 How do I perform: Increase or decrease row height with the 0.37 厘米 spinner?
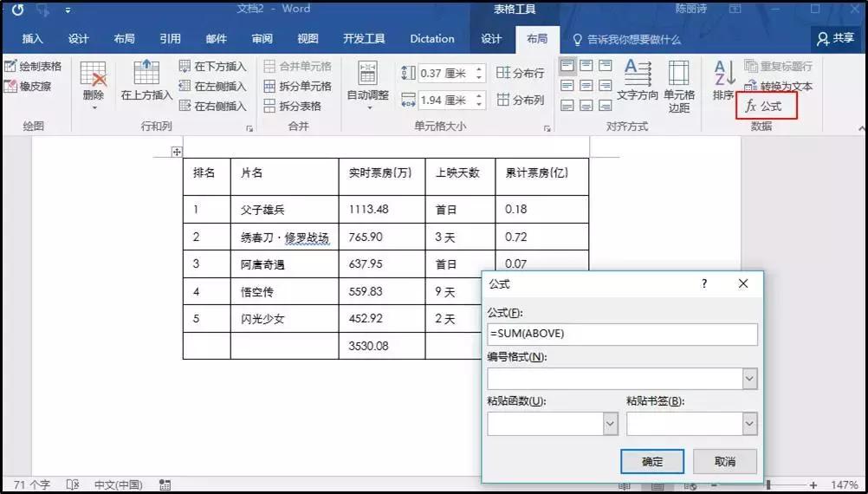[479, 73]
